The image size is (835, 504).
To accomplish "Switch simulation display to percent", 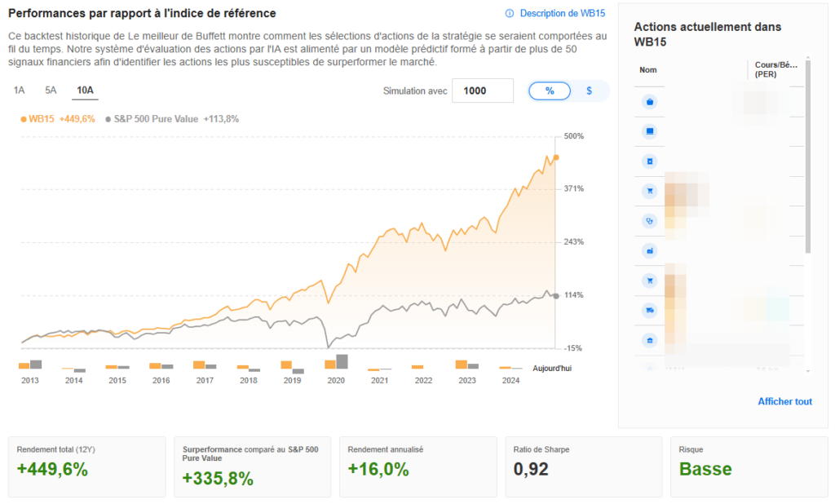I will point(550,91).
